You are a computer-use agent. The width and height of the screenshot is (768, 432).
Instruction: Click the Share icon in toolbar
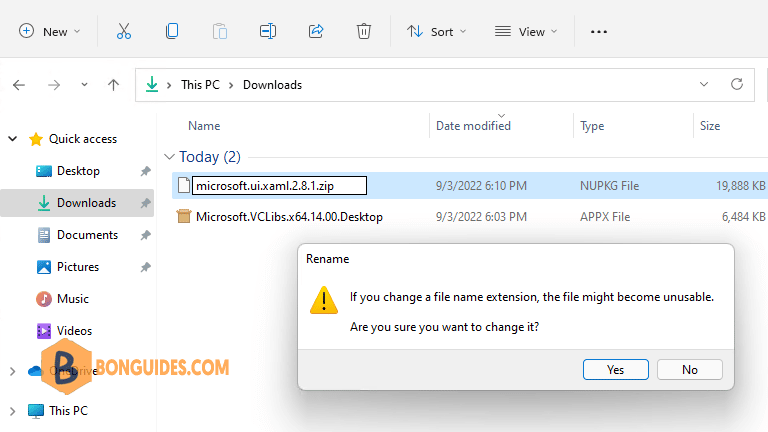click(316, 31)
